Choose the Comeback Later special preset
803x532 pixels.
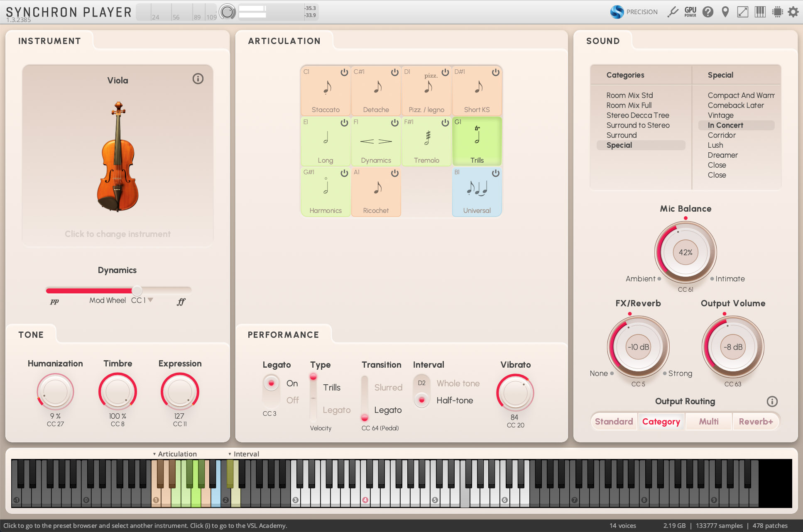736,105
